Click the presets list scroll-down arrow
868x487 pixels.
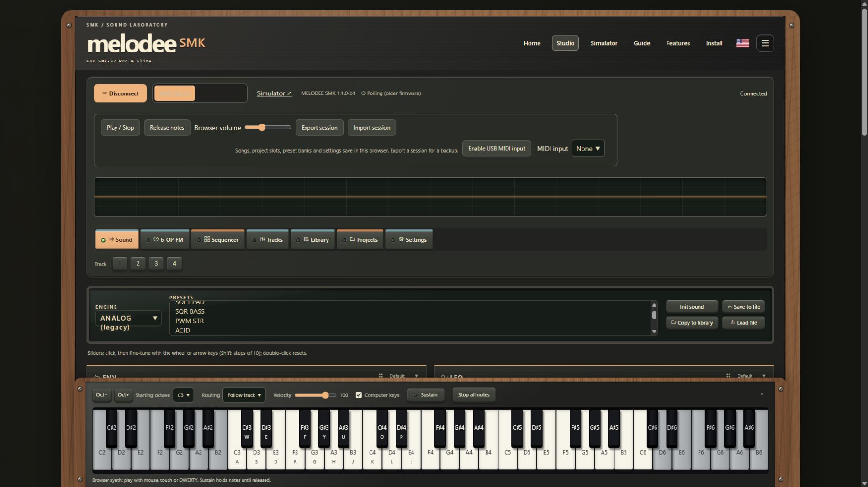tap(654, 332)
